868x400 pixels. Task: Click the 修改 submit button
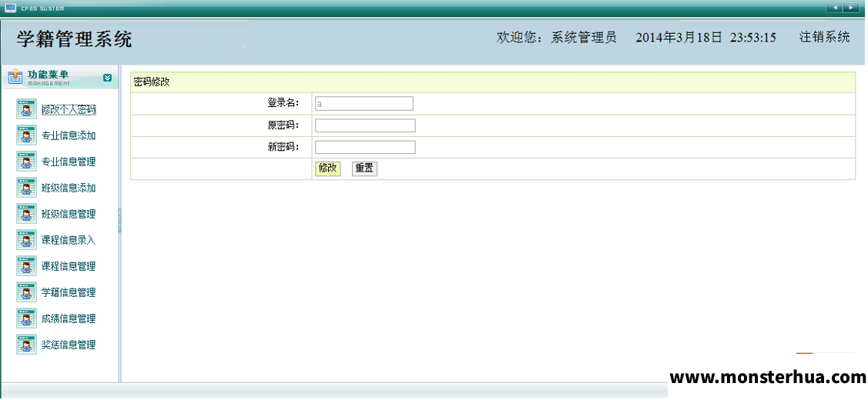[328, 168]
